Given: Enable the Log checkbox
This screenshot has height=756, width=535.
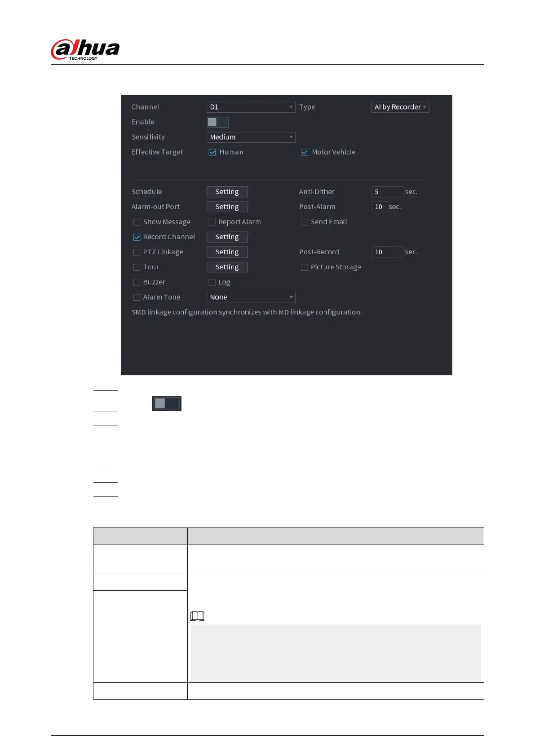Looking at the screenshot, I should [x=212, y=282].
